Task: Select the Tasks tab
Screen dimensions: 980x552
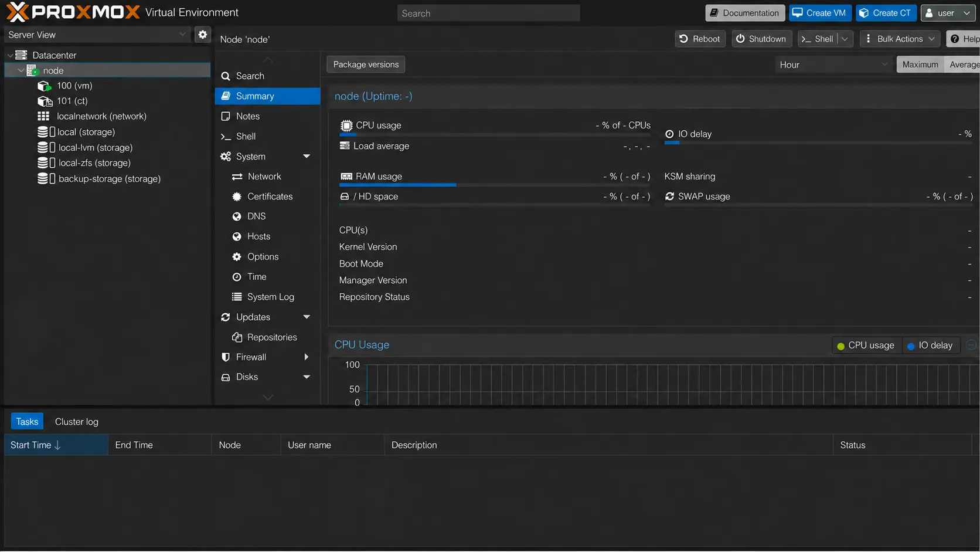Action: 27,422
